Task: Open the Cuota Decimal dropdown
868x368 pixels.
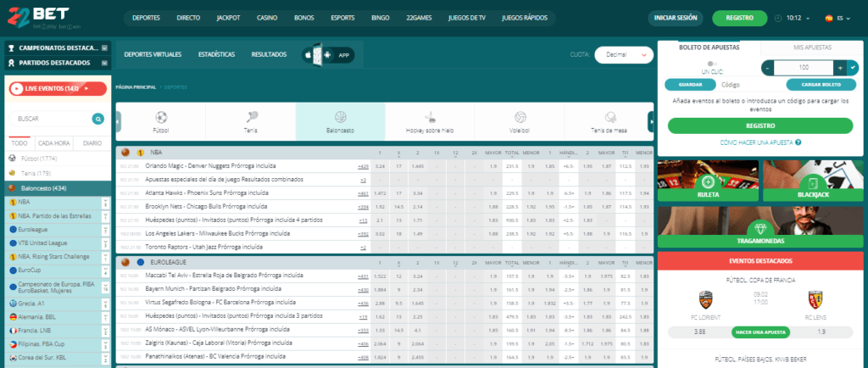Action: (623, 54)
